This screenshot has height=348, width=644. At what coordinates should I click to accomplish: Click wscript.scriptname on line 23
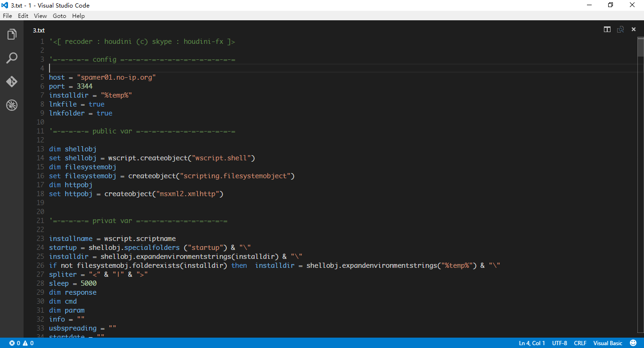pyautogui.click(x=140, y=239)
